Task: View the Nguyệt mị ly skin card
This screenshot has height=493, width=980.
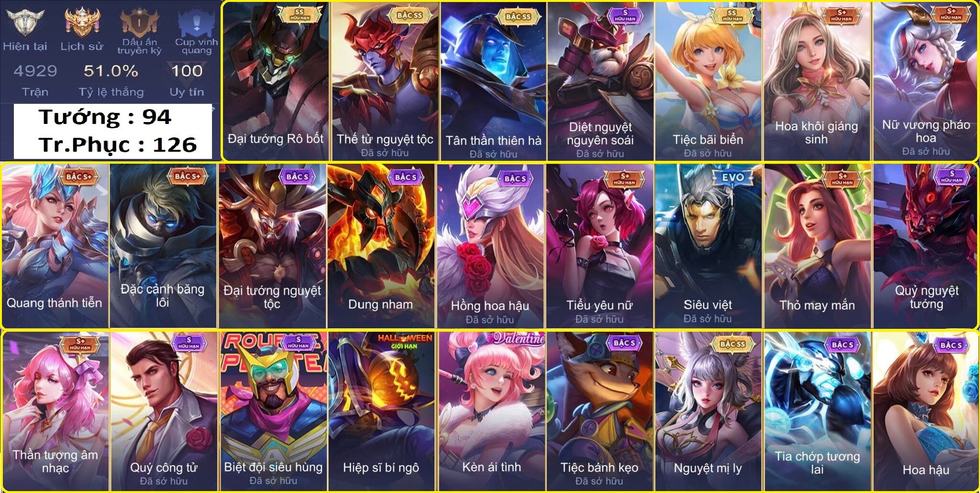Action: tap(708, 411)
